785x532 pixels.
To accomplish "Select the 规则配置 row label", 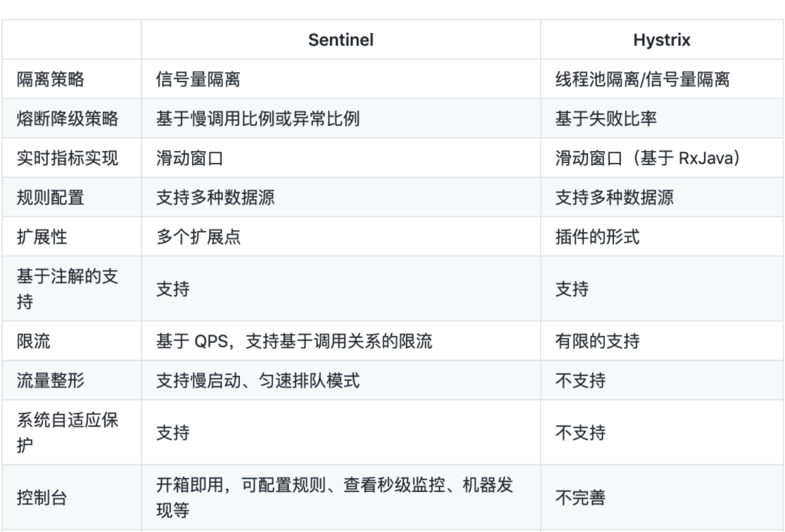I will pyautogui.click(x=51, y=197).
